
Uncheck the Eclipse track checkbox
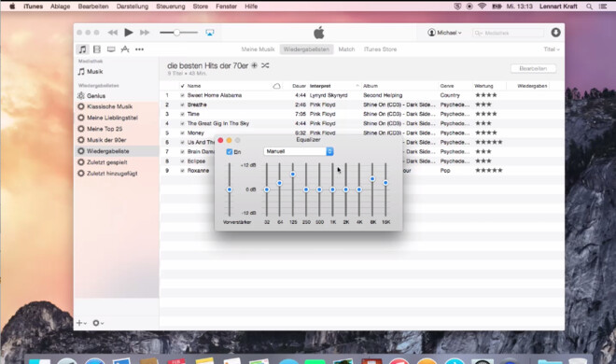click(x=182, y=161)
